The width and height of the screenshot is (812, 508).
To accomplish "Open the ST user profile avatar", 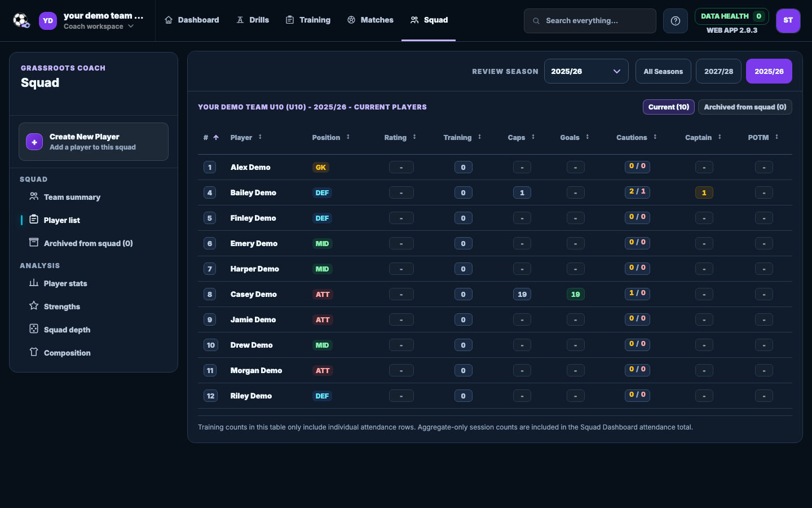I will pos(788,21).
